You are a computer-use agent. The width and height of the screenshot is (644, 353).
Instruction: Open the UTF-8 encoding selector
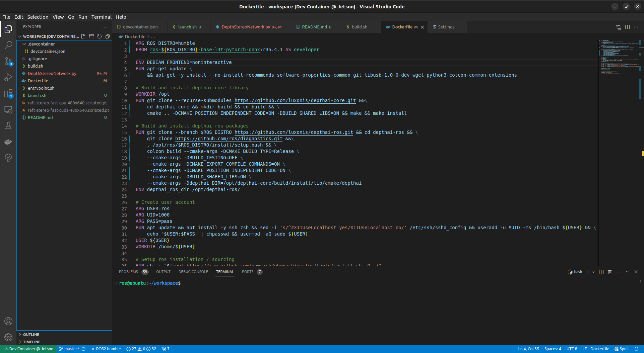click(572, 349)
